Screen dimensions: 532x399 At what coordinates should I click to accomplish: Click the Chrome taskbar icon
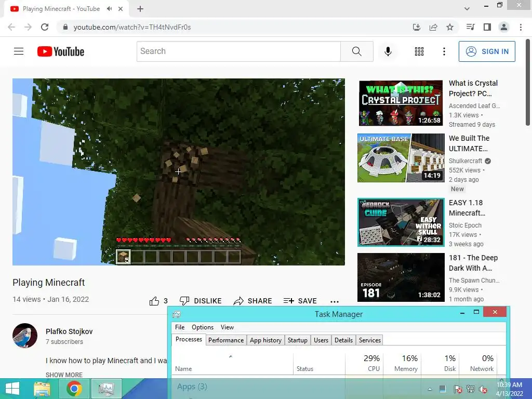point(74,389)
